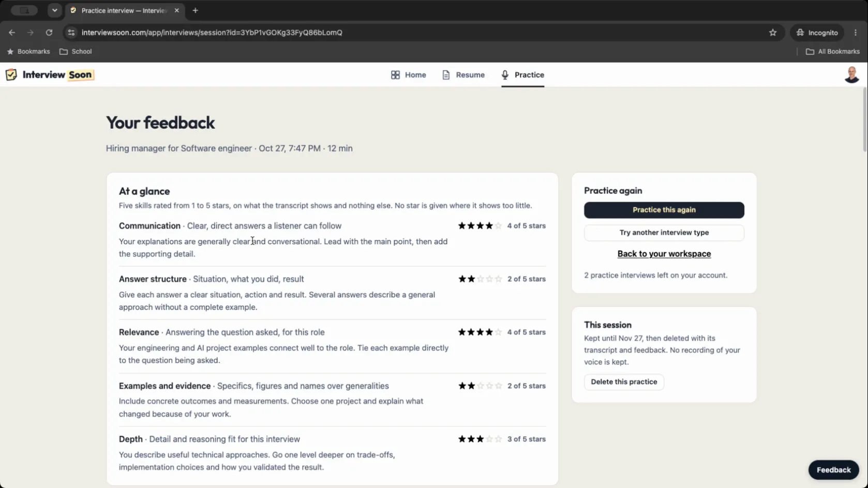
Task: Click the Practice this again button
Action: click(664, 210)
